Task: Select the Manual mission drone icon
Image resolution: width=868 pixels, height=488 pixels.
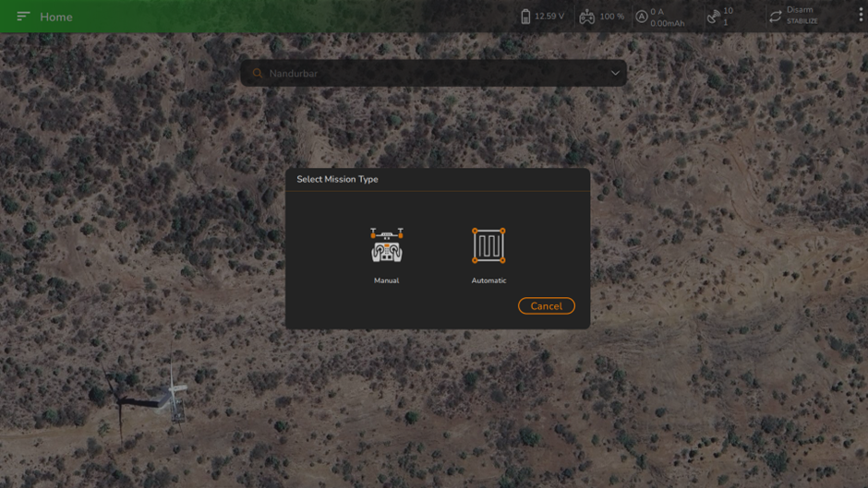Action: [x=386, y=245]
